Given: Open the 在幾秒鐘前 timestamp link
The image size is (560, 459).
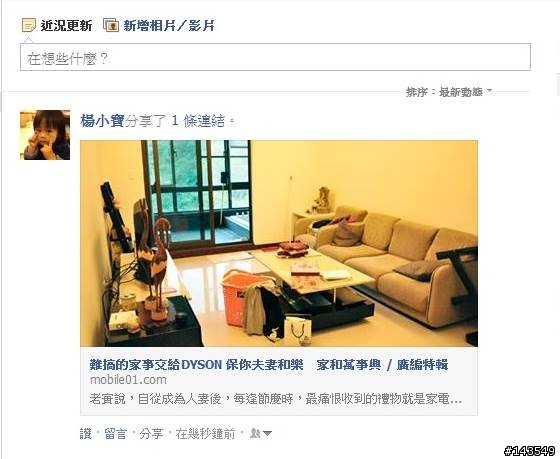Looking at the screenshot, I should (205, 434).
